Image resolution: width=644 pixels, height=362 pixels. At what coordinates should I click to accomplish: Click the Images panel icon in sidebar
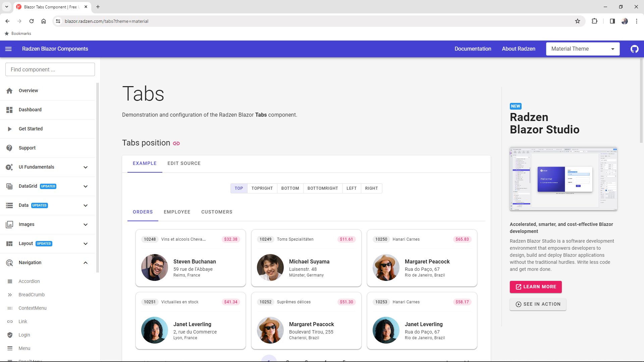9,224
